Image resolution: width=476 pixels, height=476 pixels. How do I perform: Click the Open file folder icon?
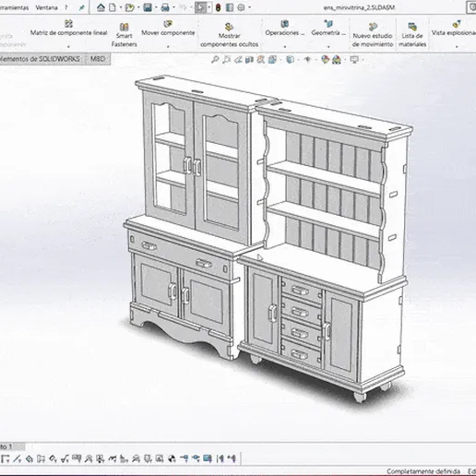[130, 7]
